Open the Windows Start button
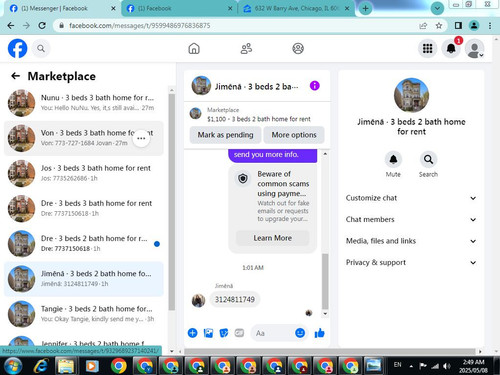Image resolution: width=500 pixels, height=375 pixels. point(13,366)
